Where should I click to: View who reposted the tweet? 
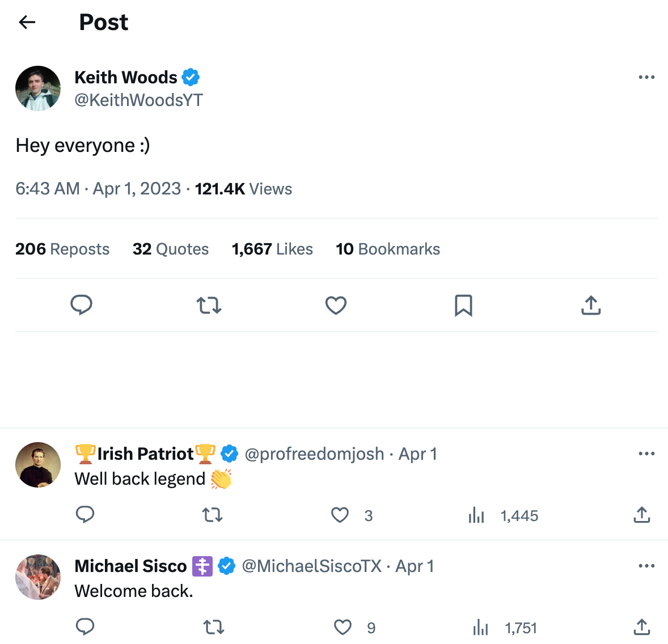[x=62, y=248]
